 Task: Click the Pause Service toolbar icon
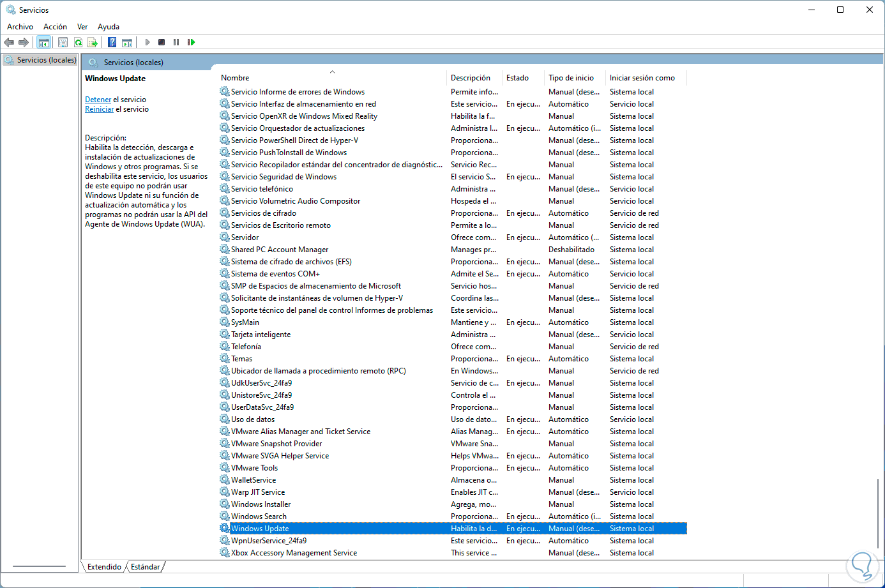tap(176, 42)
